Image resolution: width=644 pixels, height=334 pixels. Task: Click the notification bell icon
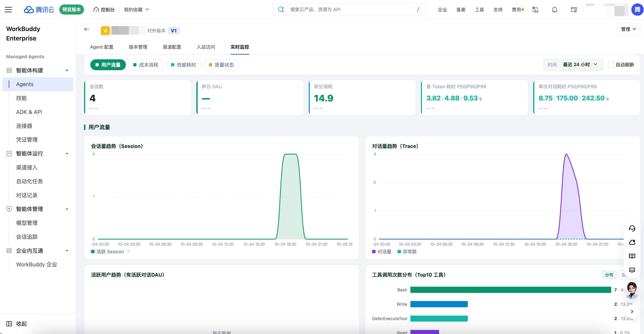[555, 9]
